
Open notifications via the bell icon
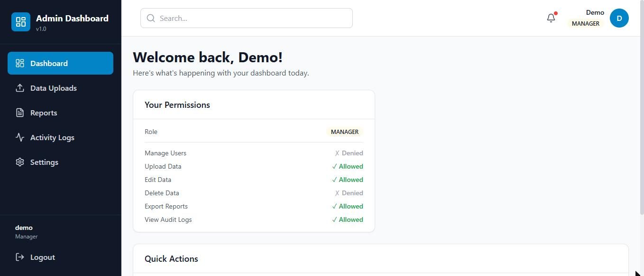pos(551,18)
